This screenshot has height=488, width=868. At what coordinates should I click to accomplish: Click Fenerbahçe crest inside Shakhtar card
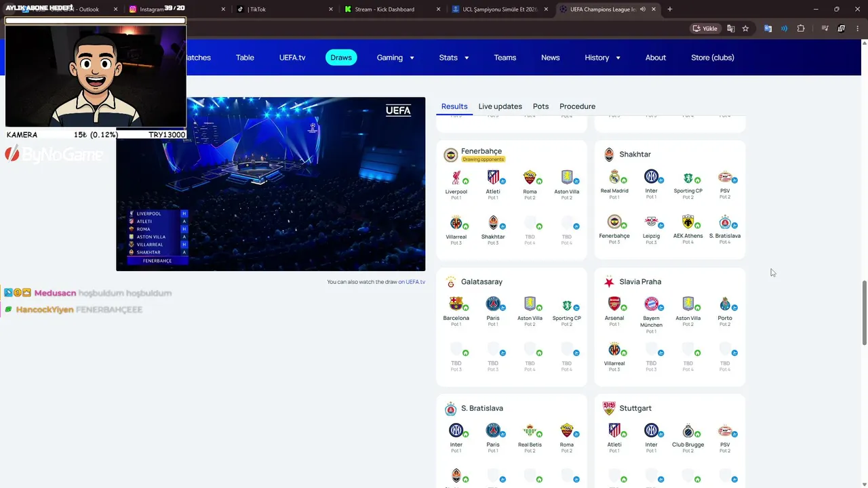(614, 222)
